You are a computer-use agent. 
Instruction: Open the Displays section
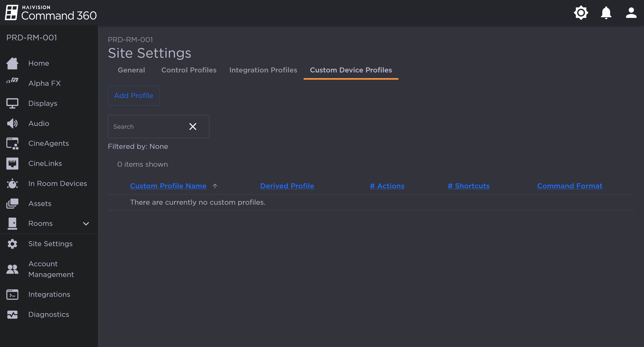43,103
